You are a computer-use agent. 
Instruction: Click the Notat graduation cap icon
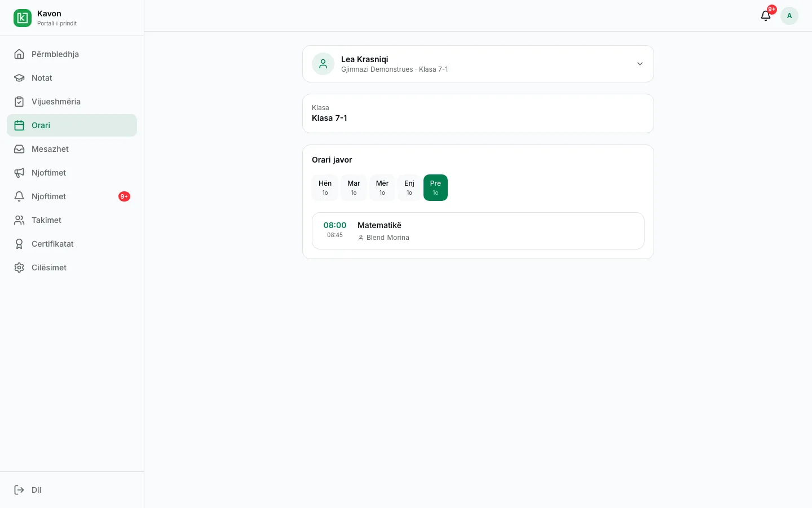pos(19,78)
